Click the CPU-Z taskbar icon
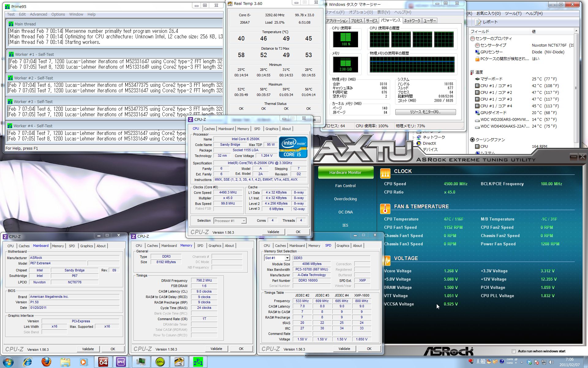The width and height of the screenshot is (588, 368). [121, 362]
